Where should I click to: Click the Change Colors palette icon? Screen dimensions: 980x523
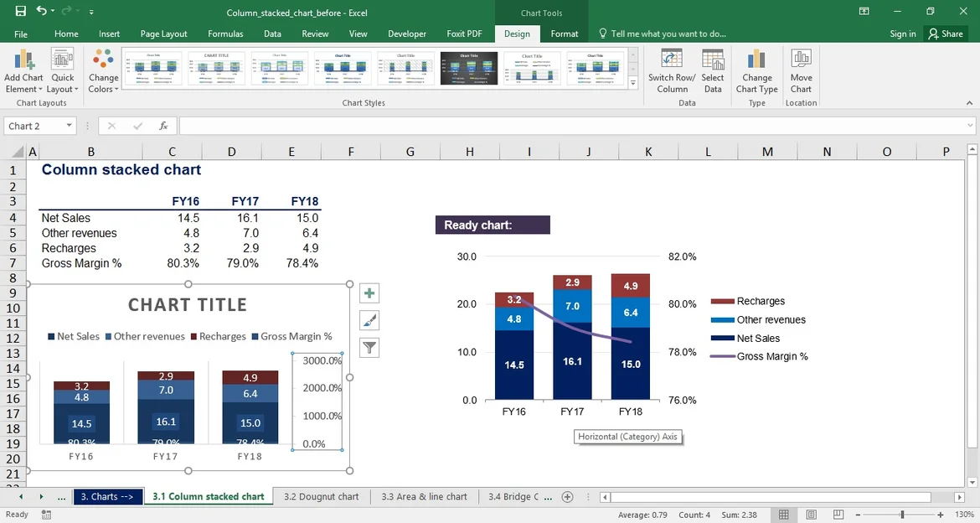pyautogui.click(x=104, y=60)
